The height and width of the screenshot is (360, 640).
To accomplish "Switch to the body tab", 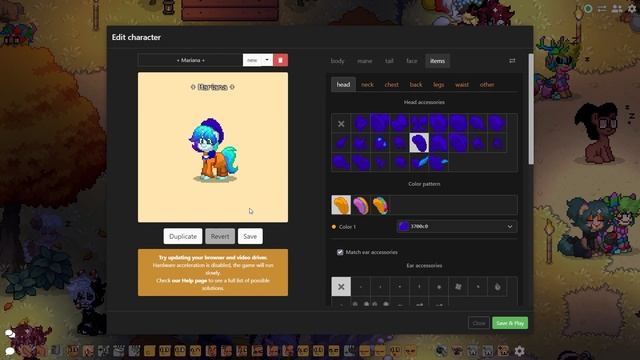I will [x=338, y=61].
